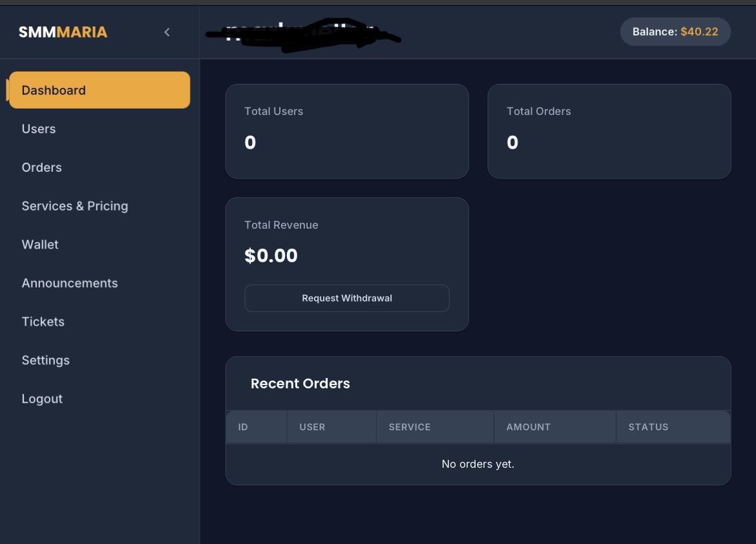Go to the Users page
Image resolution: width=756 pixels, height=544 pixels.
click(39, 129)
